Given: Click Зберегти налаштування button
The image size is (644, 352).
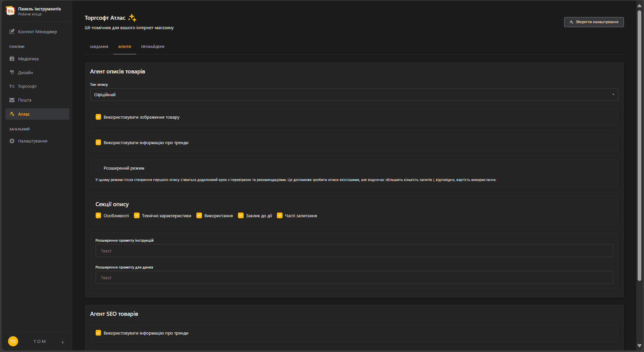Looking at the screenshot, I should 594,22.
